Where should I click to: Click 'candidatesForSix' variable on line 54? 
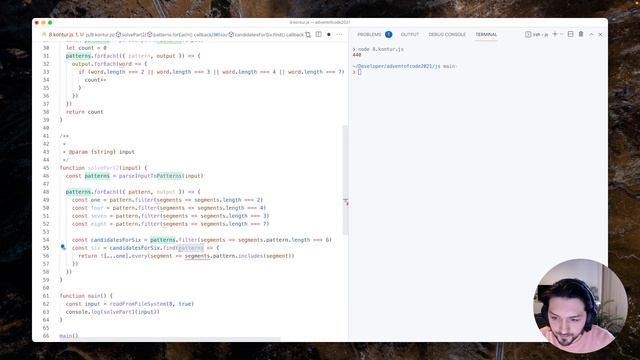(x=116, y=240)
